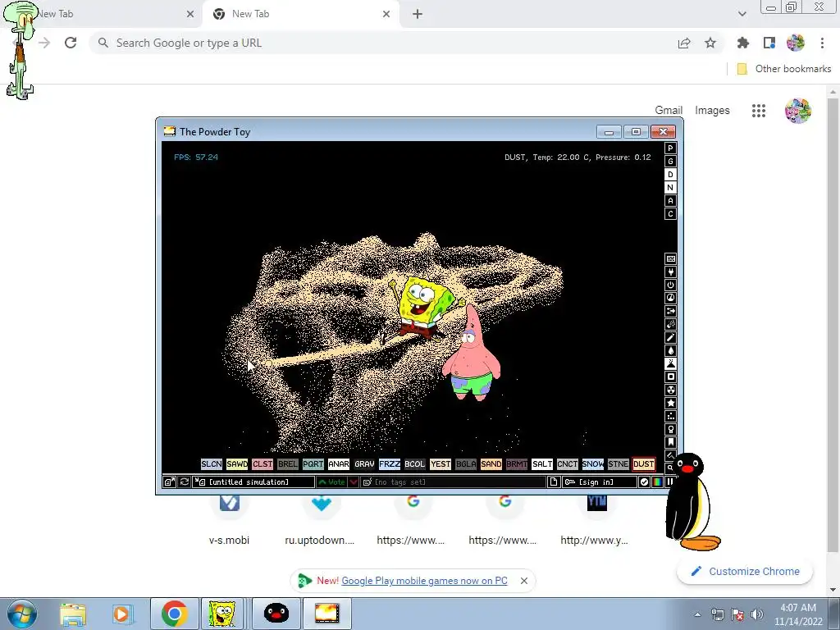Open the Force category with arrows icon
This screenshot has height=630, width=840.
(670, 311)
